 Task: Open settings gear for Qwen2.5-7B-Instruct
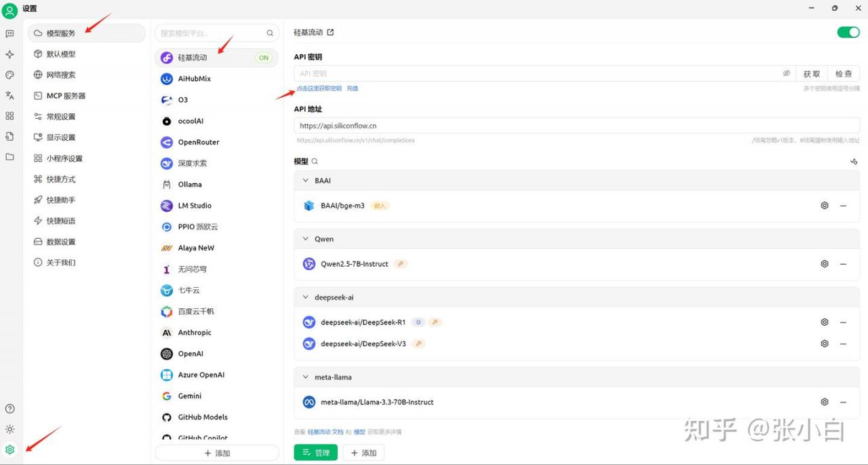(825, 264)
